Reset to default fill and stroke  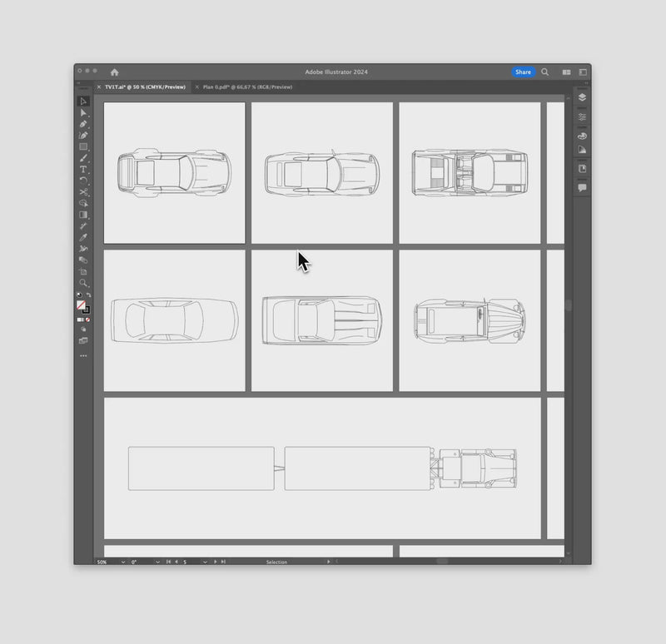(79, 295)
